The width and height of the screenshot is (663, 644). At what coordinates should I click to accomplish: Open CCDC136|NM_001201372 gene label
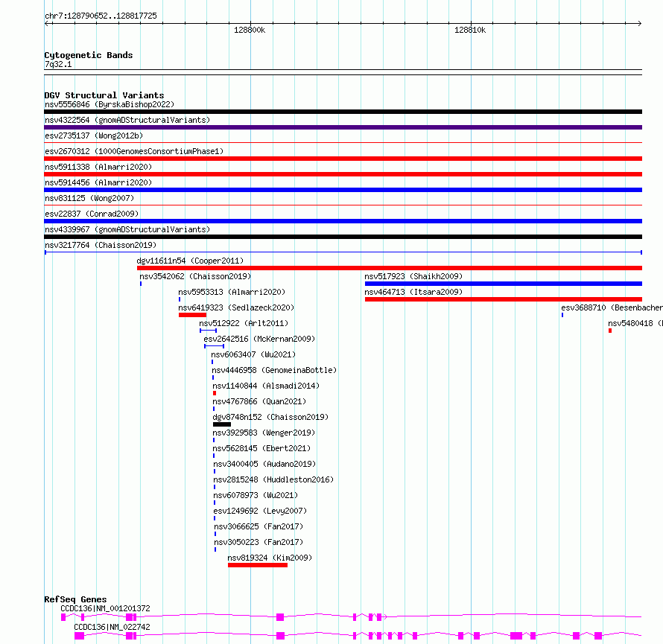click(x=105, y=608)
